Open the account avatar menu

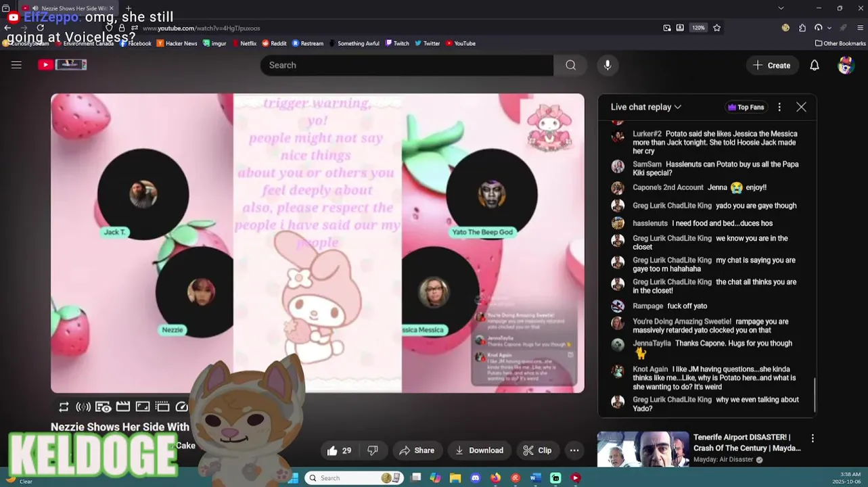[846, 65]
